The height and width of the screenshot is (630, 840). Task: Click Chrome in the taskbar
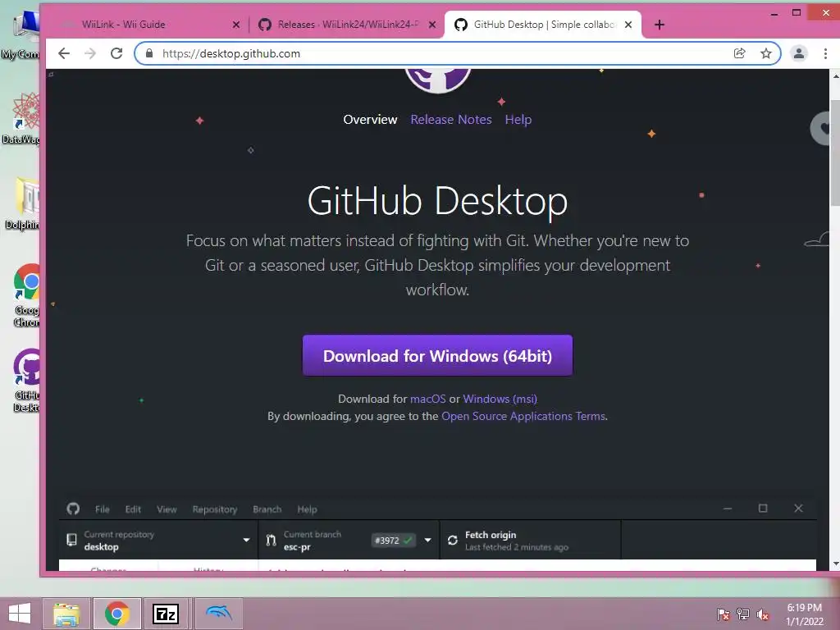tap(117, 614)
